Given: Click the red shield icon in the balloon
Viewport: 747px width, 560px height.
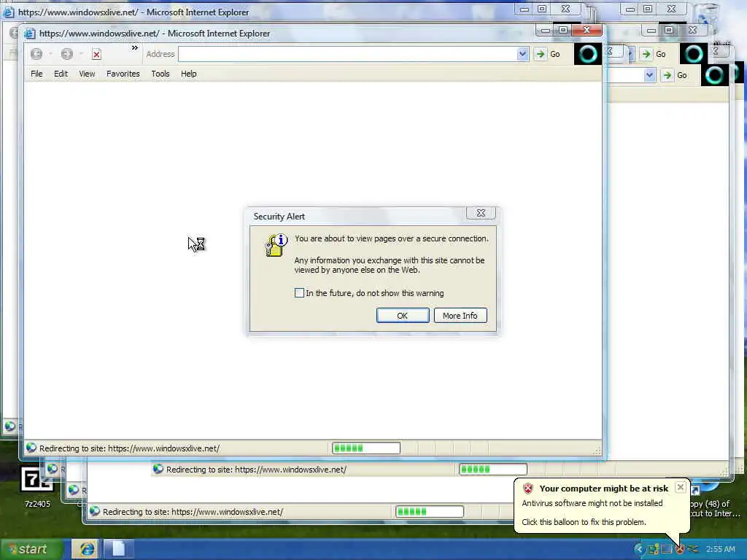Looking at the screenshot, I should pyautogui.click(x=528, y=488).
